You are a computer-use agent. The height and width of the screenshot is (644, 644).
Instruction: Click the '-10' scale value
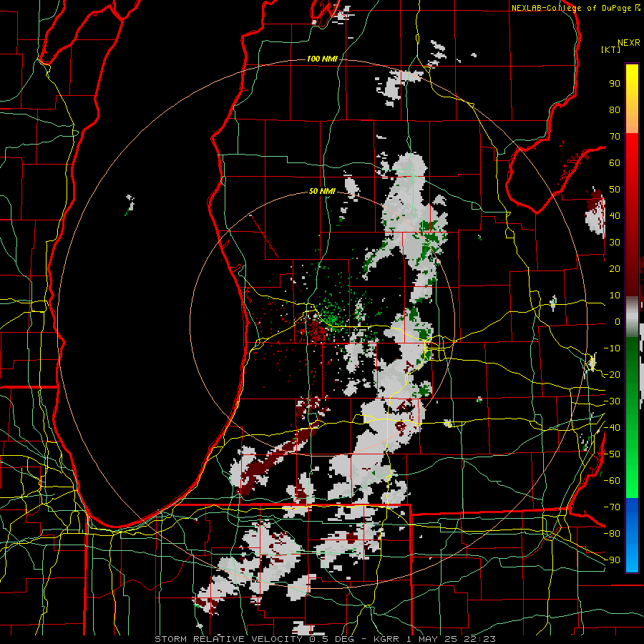tap(612, 348)
